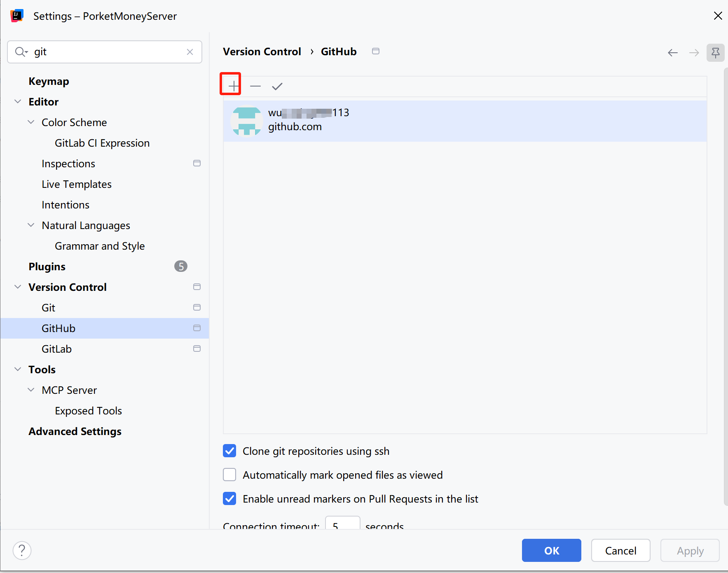Click the IntelliJ IDEA logo in title bar

coord(17,16)
